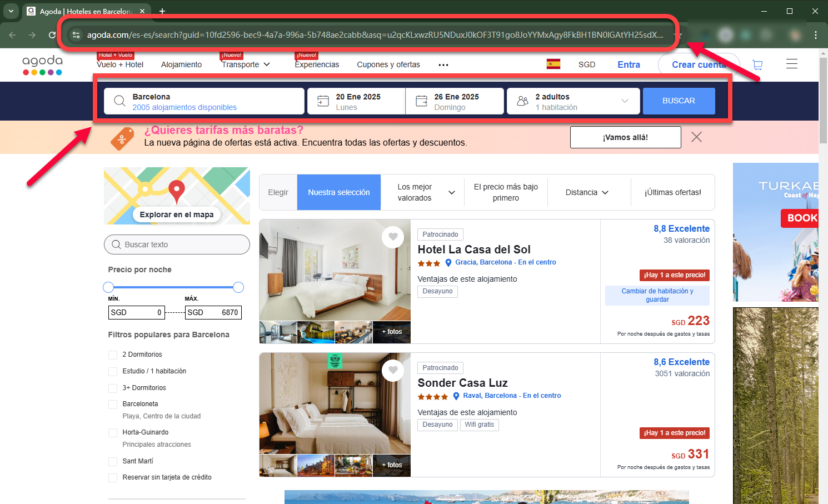Screen dimensions: 828x504
Task: Open + fotos for Sonder Casa Luz
Action: coord(392,465)
